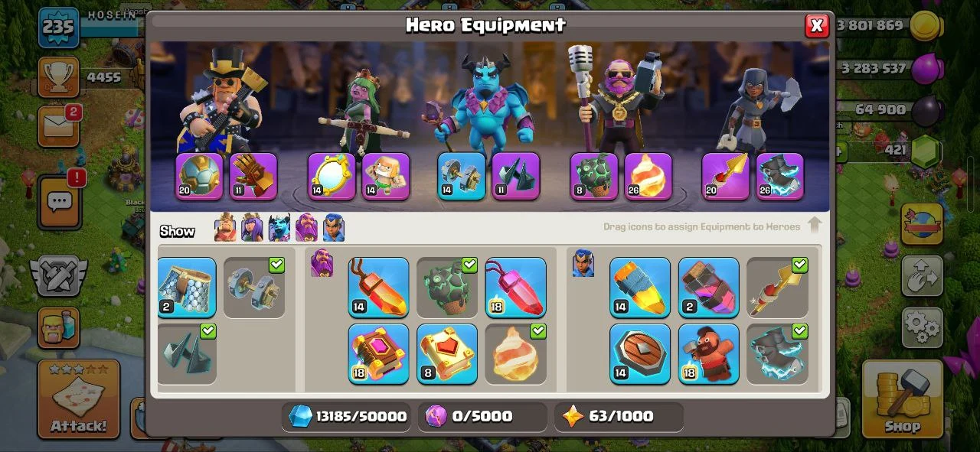This screenshot has width=980, height=452.
Task: Click the Attack! button
Action: 78,398
